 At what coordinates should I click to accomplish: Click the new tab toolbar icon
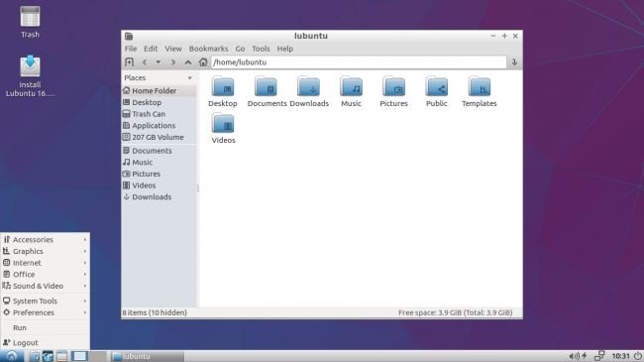tap(130, 62)
